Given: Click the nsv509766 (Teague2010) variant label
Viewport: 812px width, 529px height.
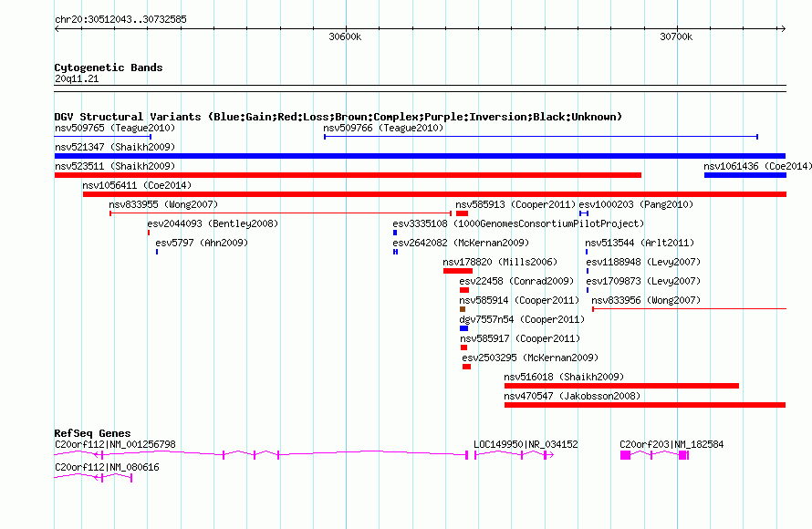Looking at the screenshot, I should [x=383, y=128].
